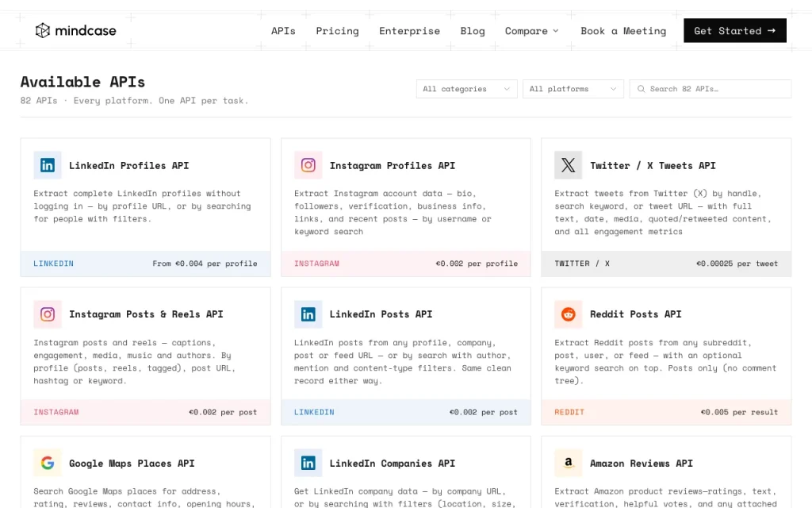This screenshot has height=508, width=812.
Task: Open the Blog link in navigation
Action: (x=473, y=31)
